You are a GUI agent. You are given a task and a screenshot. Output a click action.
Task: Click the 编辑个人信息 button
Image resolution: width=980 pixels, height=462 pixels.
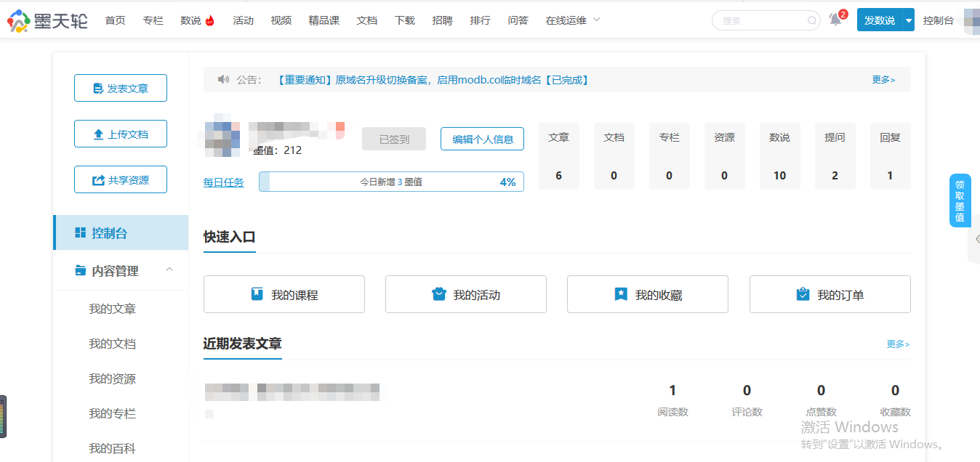(482, 139)
